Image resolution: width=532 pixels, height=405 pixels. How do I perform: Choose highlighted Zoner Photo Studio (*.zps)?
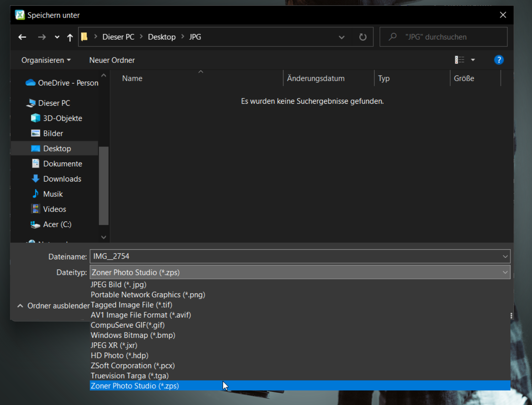point(300,386)
